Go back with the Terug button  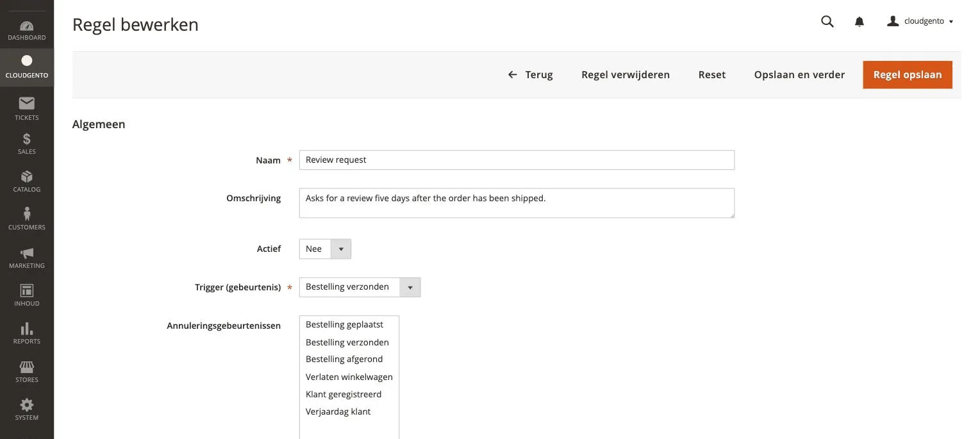531,75
